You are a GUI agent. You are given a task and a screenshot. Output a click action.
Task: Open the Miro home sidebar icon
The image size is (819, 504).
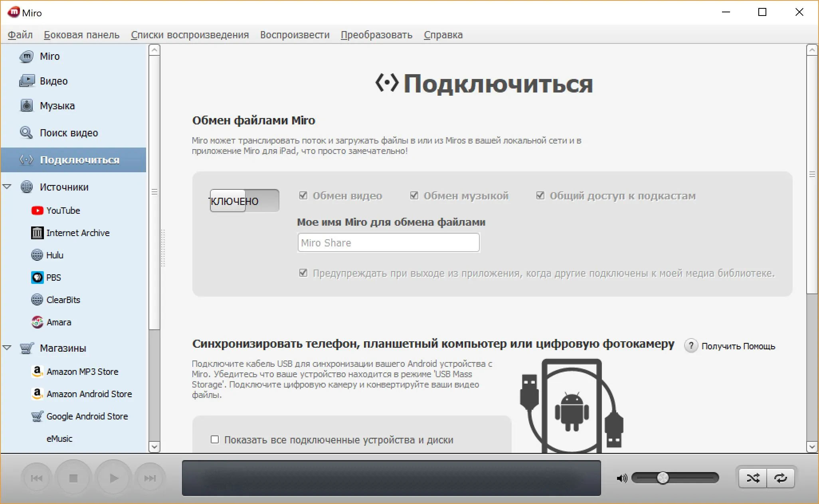27,57
